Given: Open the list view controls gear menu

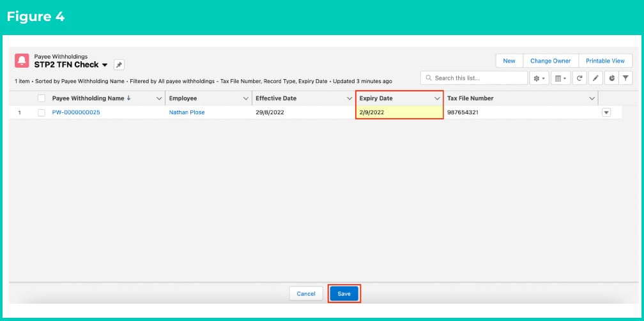Looking at the screenshot, I should 539,78.
